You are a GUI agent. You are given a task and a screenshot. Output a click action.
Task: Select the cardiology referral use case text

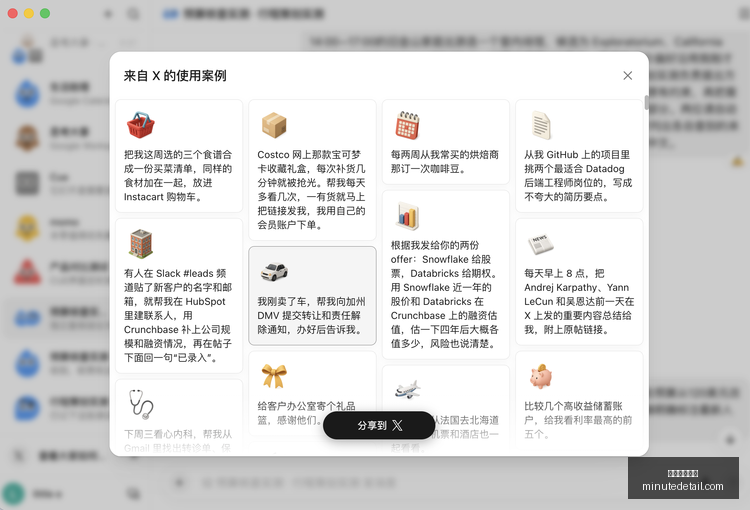(x=178, y=441)
